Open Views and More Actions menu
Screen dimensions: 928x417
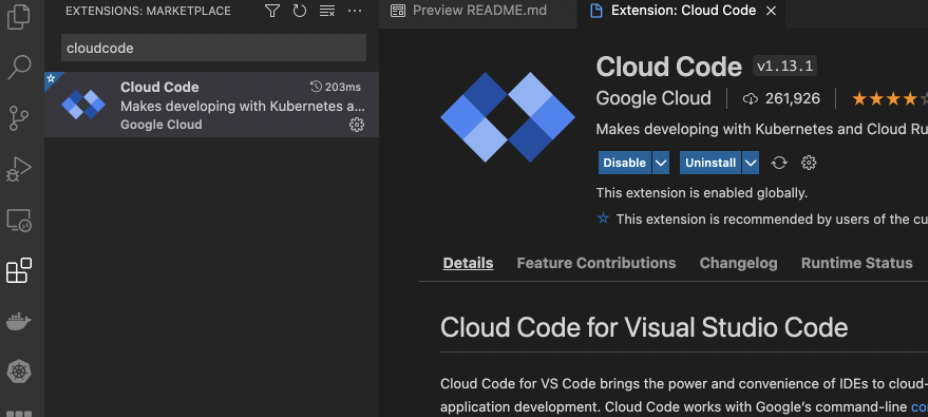[355, 11]
